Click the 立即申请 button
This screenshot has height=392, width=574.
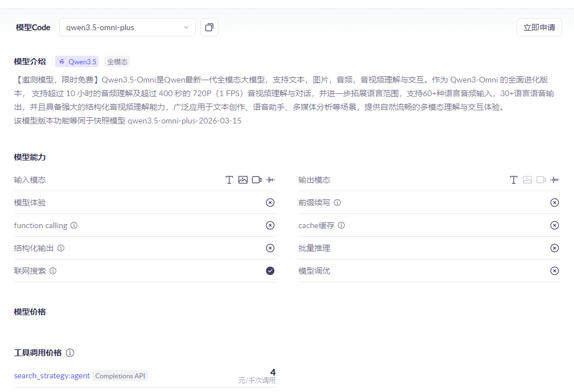pos(538,27)
